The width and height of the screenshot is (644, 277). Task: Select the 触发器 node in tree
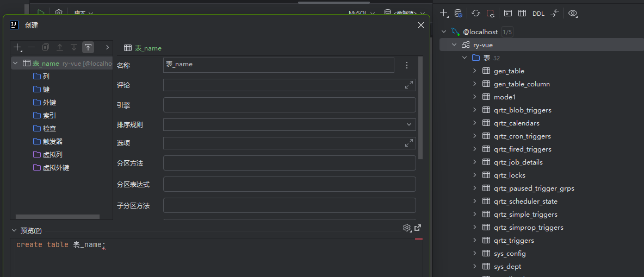(x=52, y=141)
